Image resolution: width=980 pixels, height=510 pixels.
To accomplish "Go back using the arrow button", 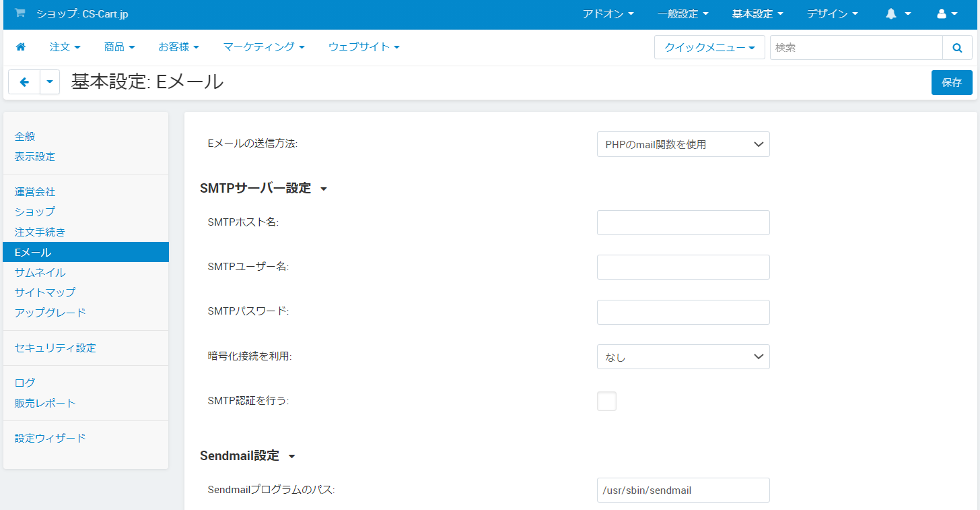I will click(x=24, y=82).
